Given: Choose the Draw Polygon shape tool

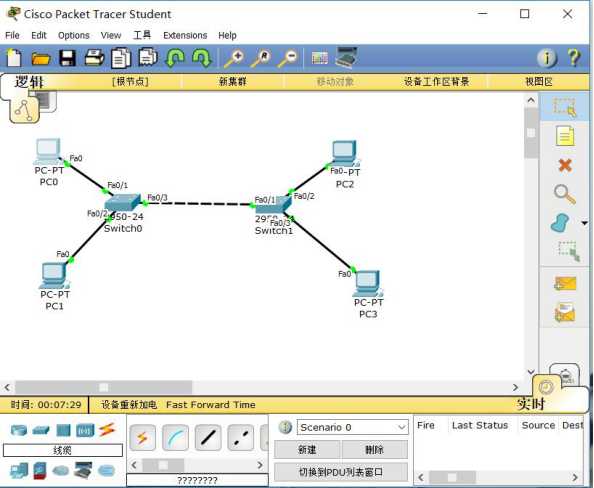Looking at the screenshot, I should [x=560, y=223].
